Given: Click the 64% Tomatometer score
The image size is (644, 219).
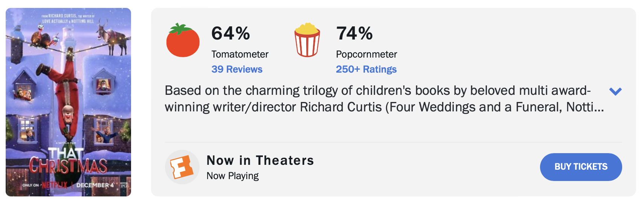Looking at the screenshot, I should click(230, 33).
